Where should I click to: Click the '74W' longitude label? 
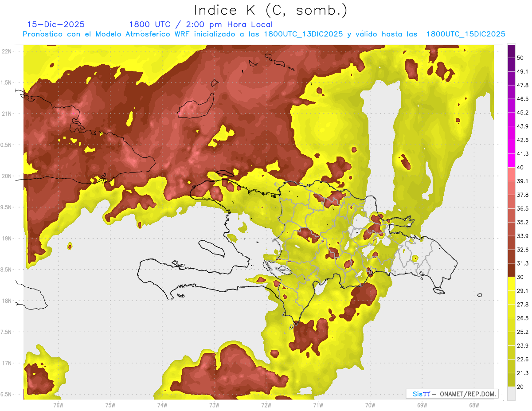pos(162,405)
